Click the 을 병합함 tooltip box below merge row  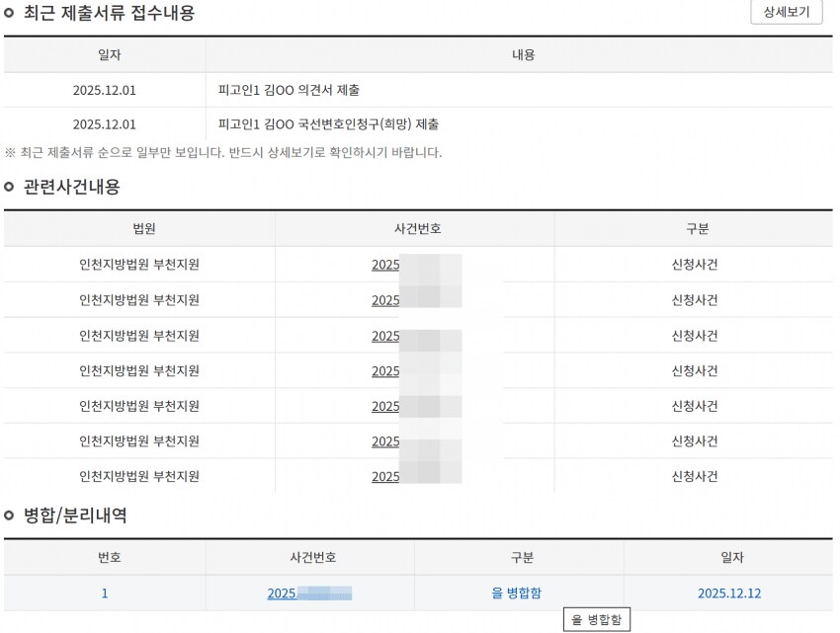[x=595, y=619]
